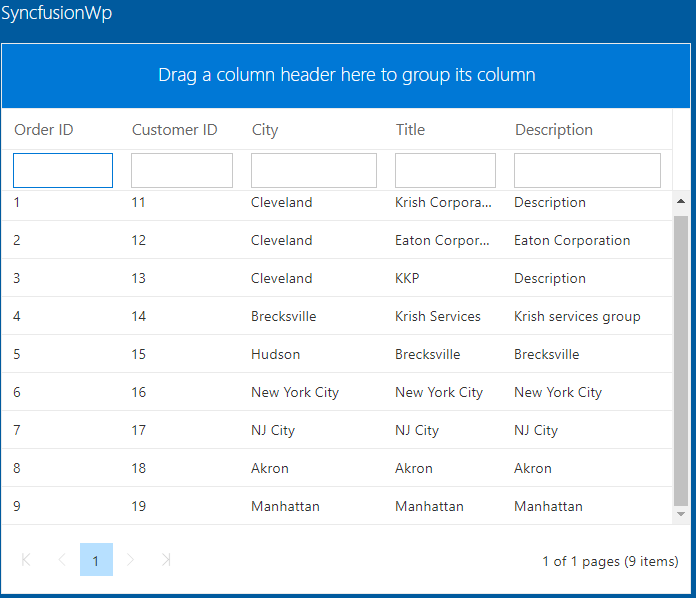
Task: Focus the Title filter box
Action: [x=445, y=170]
